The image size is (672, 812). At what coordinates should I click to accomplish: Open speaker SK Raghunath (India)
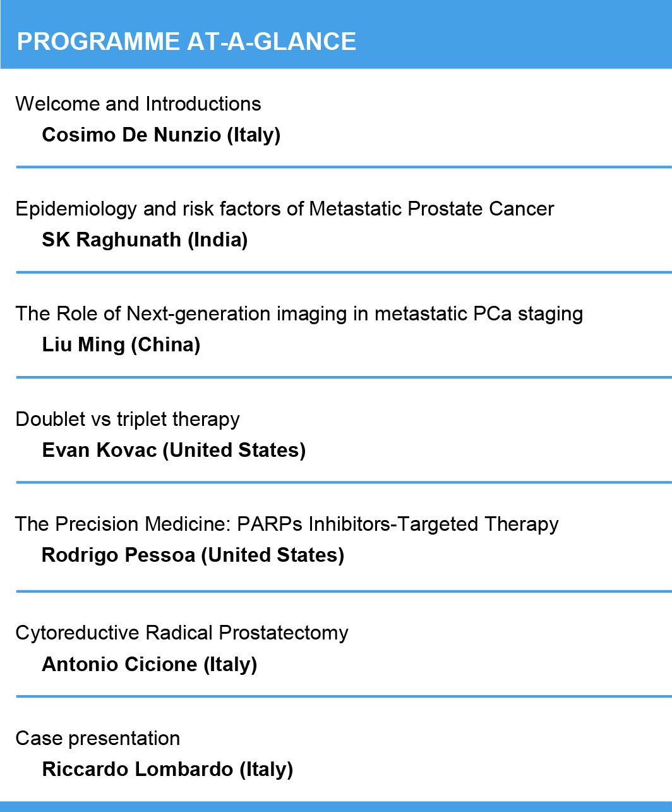click(x=145, y=239)
